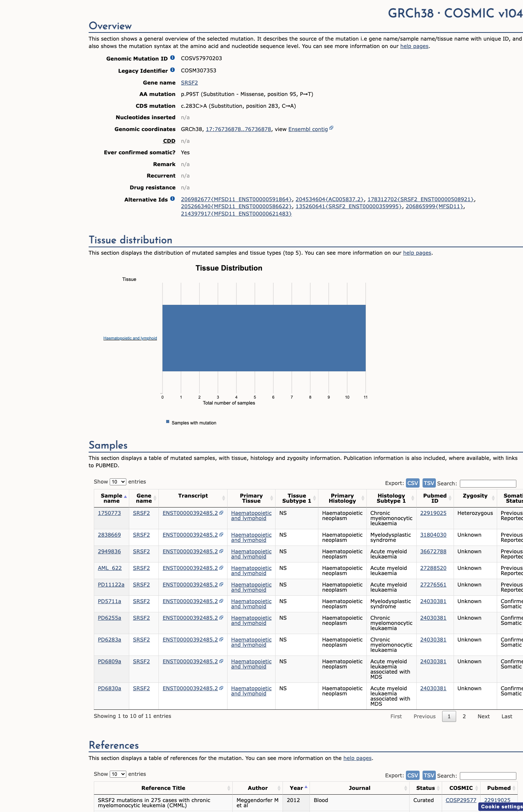Image resolution: width=523 pixels, height=812 pixels.
Task: Open the Ensembl contig link
Action: (308, 129)
